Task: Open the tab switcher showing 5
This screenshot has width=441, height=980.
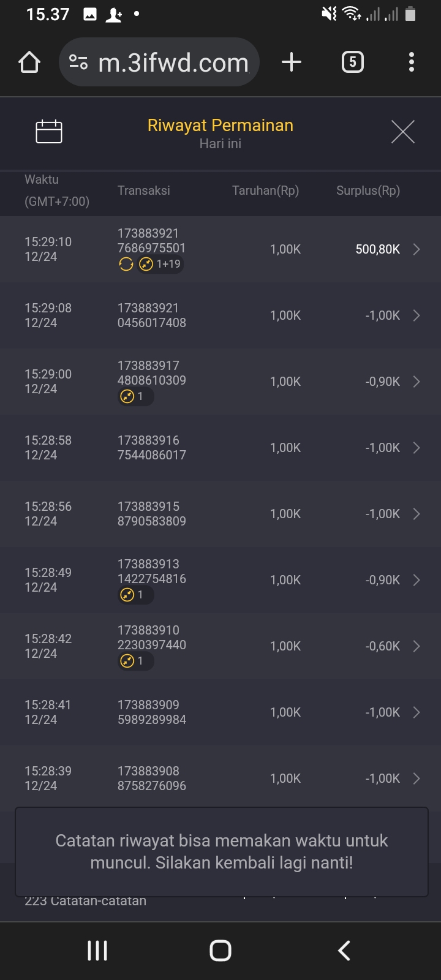Action: point(352,62)
